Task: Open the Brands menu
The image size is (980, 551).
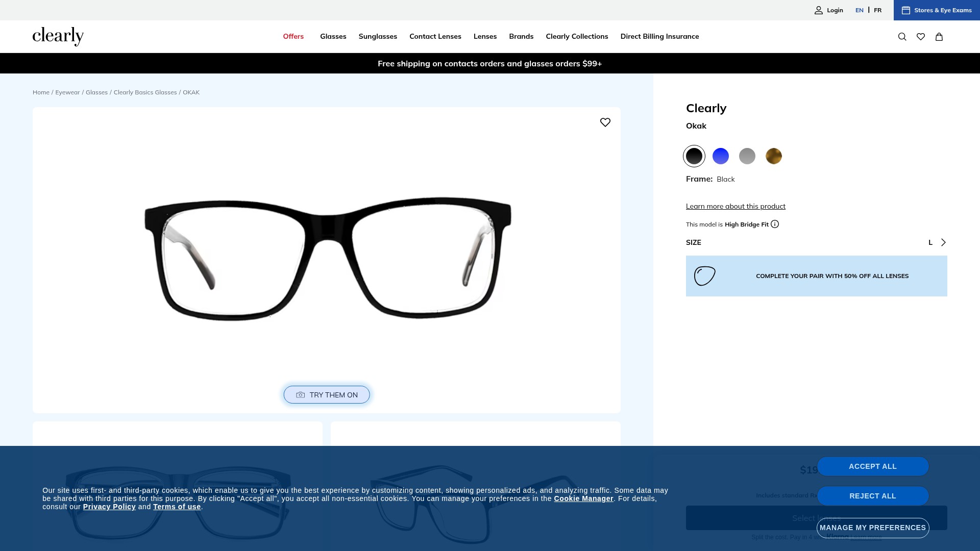Action: pyautogui.click(x=521, y=36)
